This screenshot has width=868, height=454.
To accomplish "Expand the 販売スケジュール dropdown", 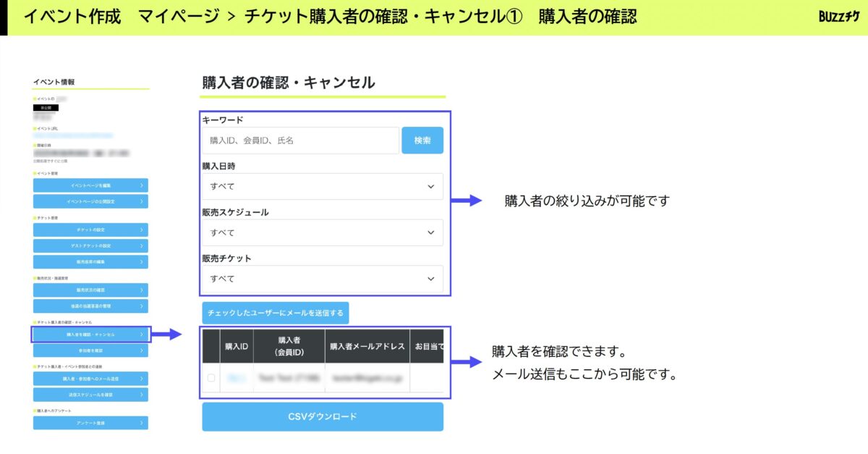I will coord(322,232).
